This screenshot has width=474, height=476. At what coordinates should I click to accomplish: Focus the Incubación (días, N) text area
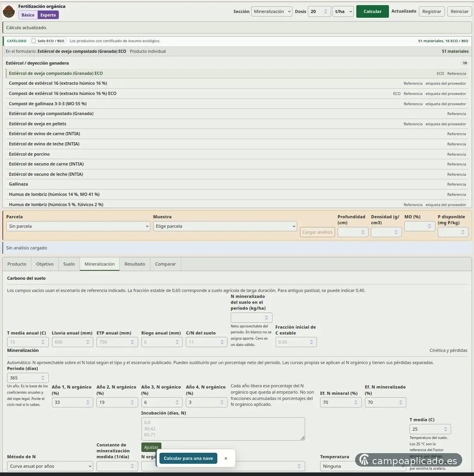tap(223, 429)
